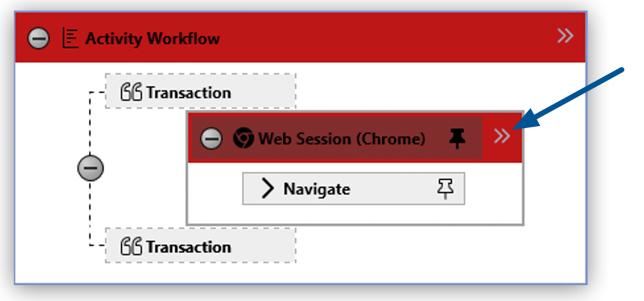Click the Activity Workflow list icon
The width and height of the screenshot is (644, 301).
pos(70,38)
